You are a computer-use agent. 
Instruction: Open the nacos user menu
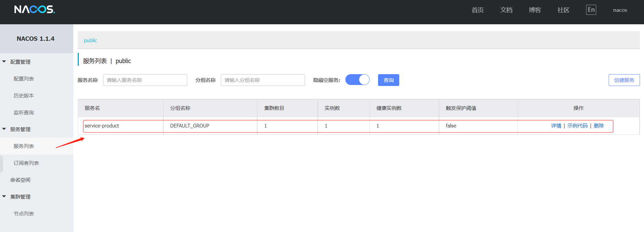click(620, 10)
